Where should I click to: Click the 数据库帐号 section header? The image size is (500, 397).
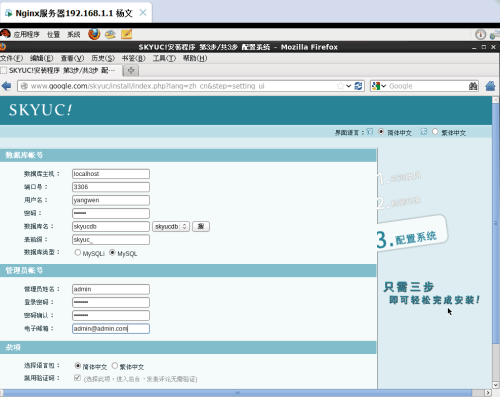pos(188,155)
